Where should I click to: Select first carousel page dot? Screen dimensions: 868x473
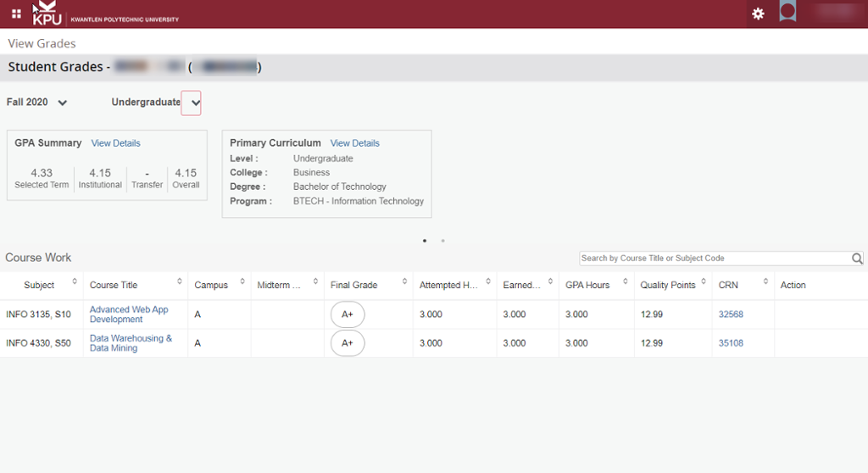point(425,241)
